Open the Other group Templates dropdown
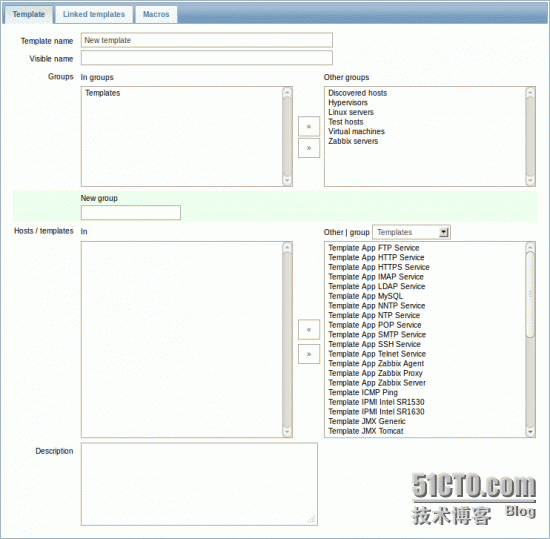Screen dimensions: 550x539 [x=411, y=232]
